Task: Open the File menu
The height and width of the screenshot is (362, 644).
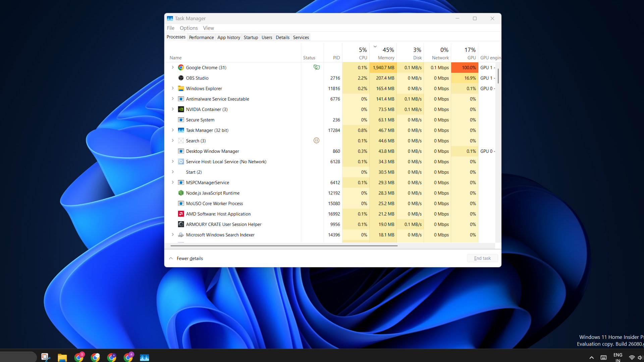Action: (x=171, y=28)
